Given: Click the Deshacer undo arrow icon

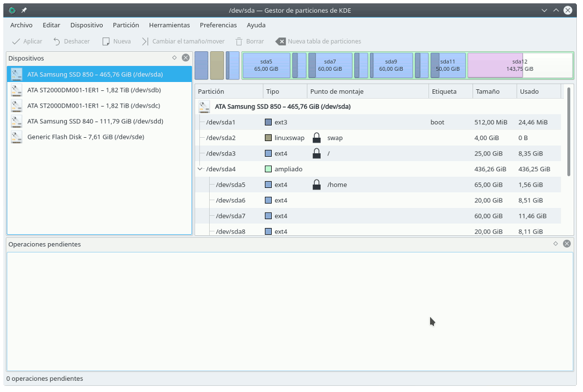Looking at the screenshot, I should 57,41.
